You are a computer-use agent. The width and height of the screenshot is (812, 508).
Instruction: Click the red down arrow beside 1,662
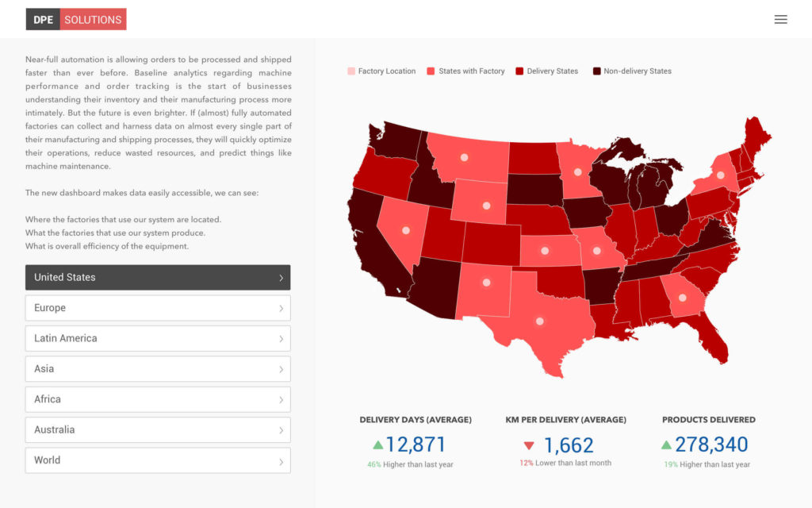tap(529, 445)
